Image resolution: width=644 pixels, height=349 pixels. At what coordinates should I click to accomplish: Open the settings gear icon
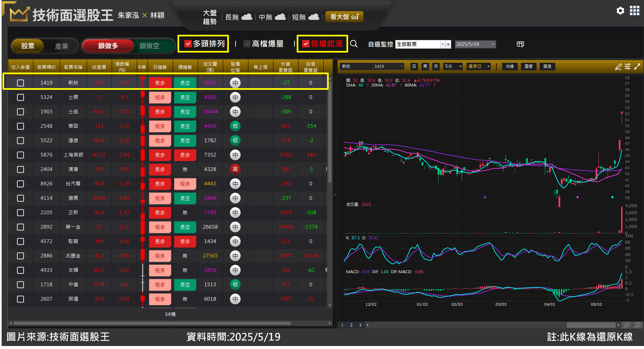click(620, 11)
